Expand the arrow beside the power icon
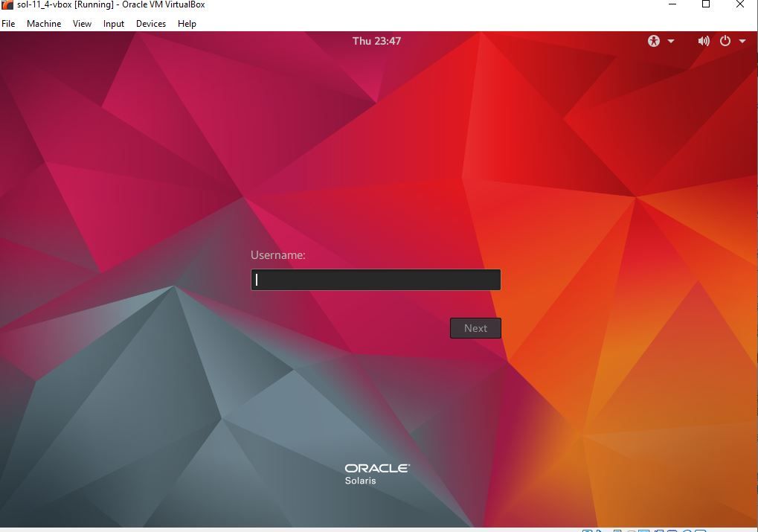This screenshot has height=532, width=758. (742, 41)
